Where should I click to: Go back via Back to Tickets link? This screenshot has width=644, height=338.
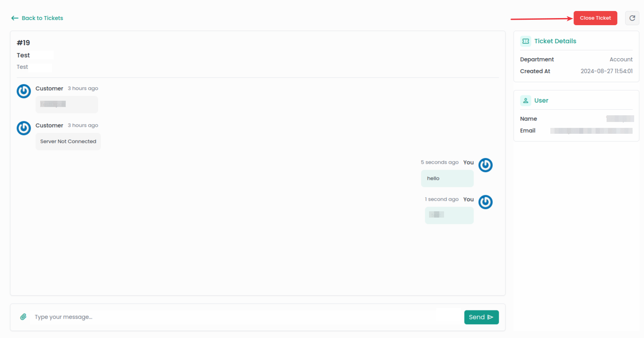[37, 18]
